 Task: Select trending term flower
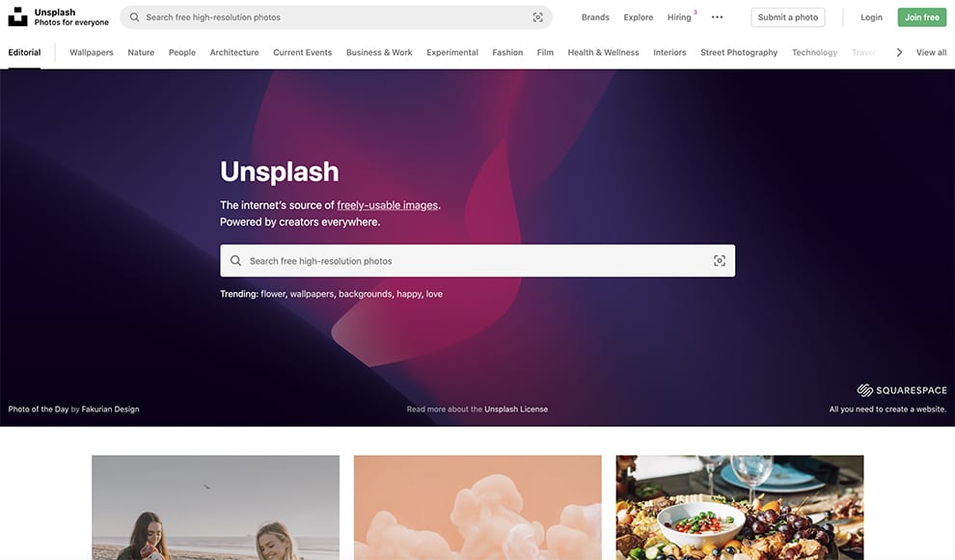273,294
